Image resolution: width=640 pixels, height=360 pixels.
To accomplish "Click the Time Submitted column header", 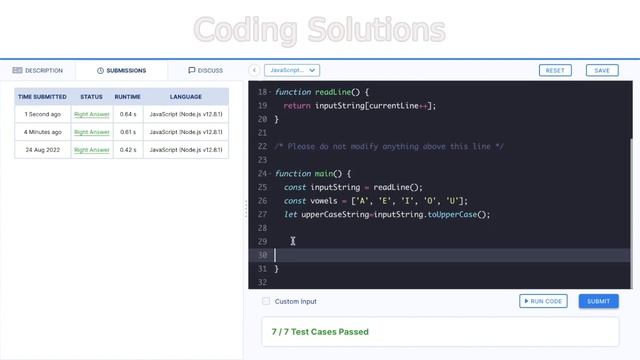I will coord(42,97).
